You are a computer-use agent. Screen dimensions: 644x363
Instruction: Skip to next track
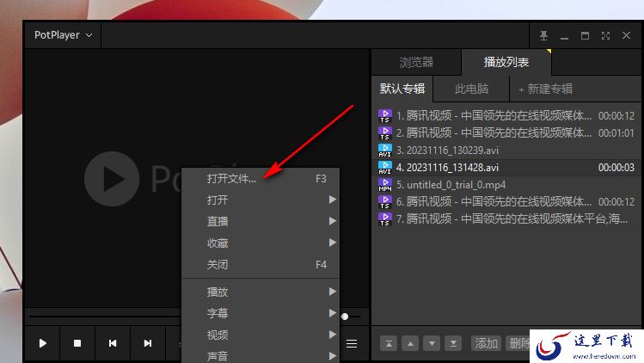point(148,343)
